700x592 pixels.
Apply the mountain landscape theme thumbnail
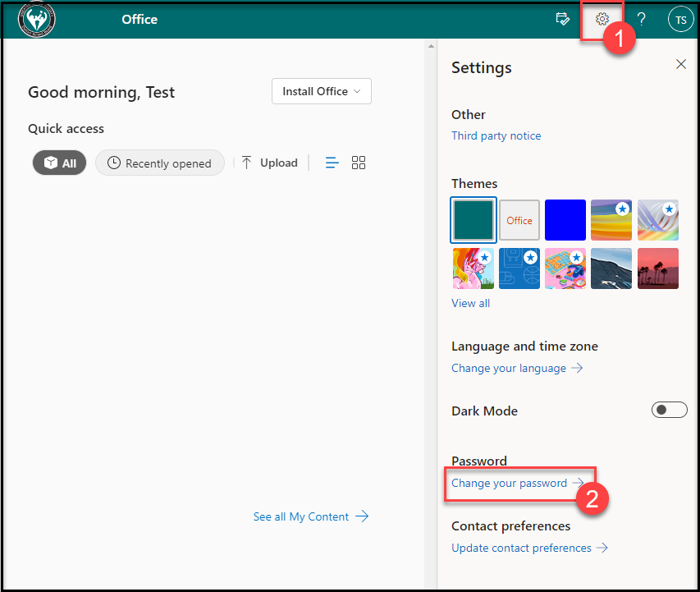point(611,268)
